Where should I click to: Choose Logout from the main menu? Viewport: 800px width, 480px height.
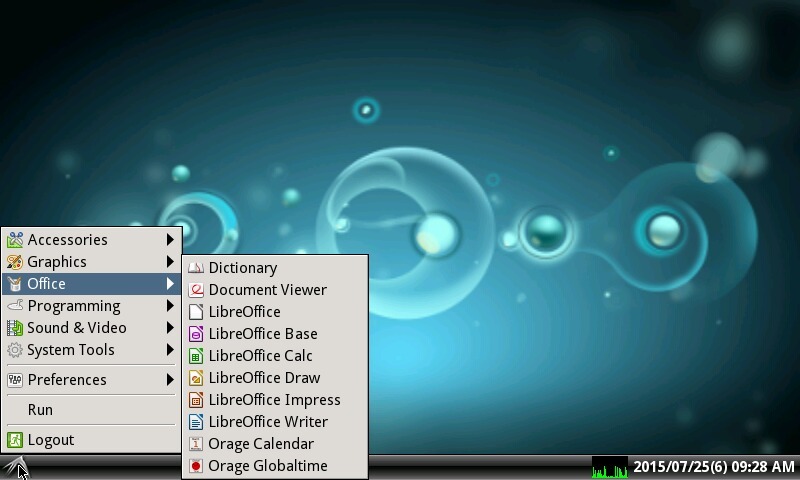(x=92, y=440)
